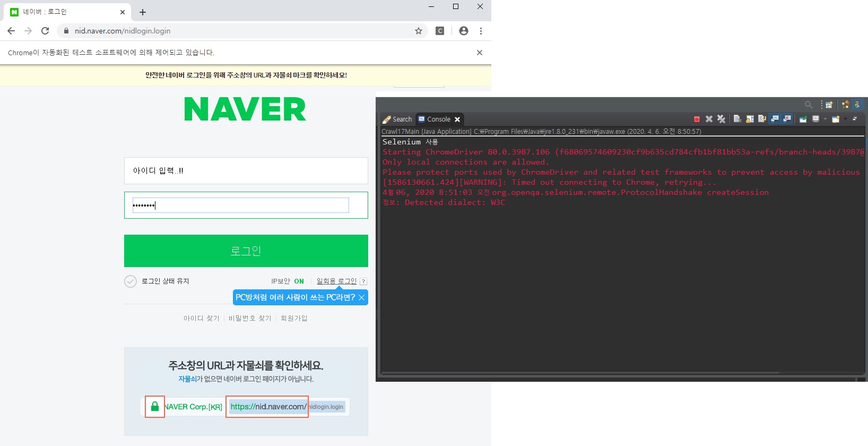The image size is (868, 446).
Task: Click the address bar lock icon
Action: [x=66, y=31]
